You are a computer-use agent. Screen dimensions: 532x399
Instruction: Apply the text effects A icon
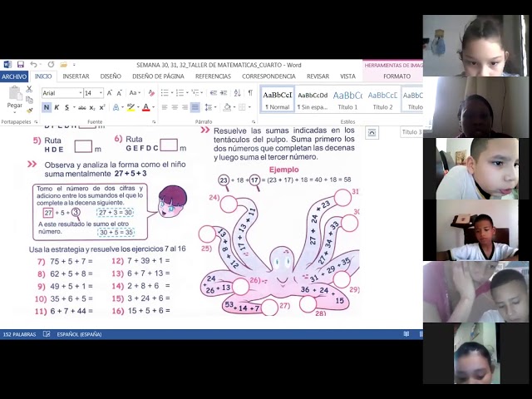[116, 107]
